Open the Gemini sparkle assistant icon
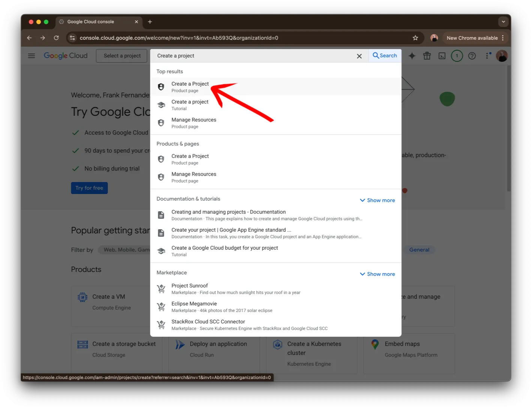Image resolution: width=532 pixels, height=409 pixels. pos(412,56)
